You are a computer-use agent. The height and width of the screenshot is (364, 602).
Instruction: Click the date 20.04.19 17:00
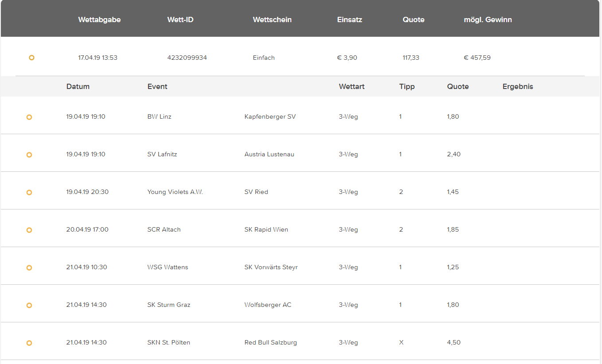87,229
